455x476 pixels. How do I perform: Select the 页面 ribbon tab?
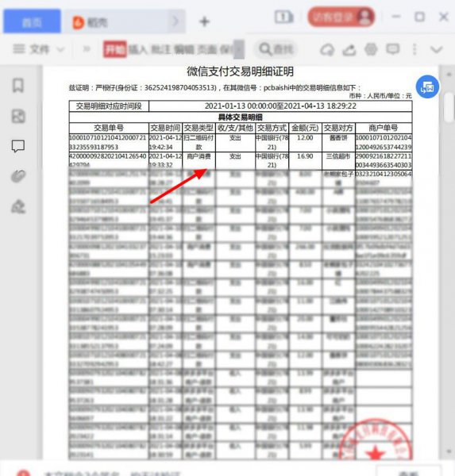click(x=206, y=49)
